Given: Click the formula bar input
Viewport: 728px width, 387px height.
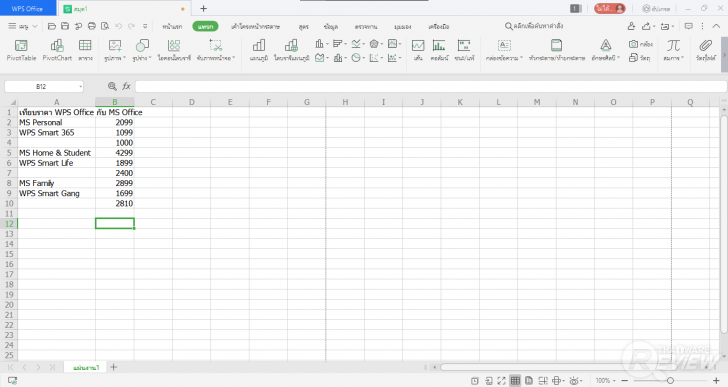Looking at the screenshot, I should click(x=431, y=86).
